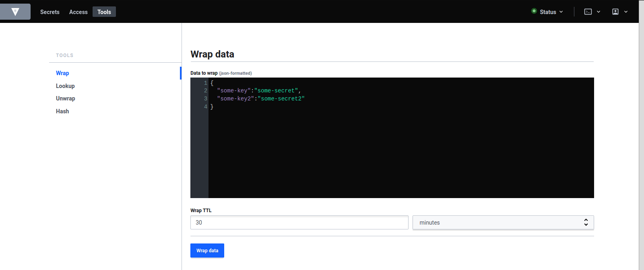The width and height of the screenshot is (644, 270).
Task: Select the Tools tab in navbar
Action: click(104, 12)
